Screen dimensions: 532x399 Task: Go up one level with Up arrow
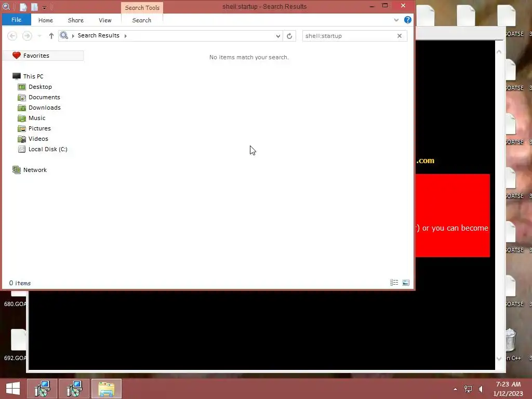point(51,36)
